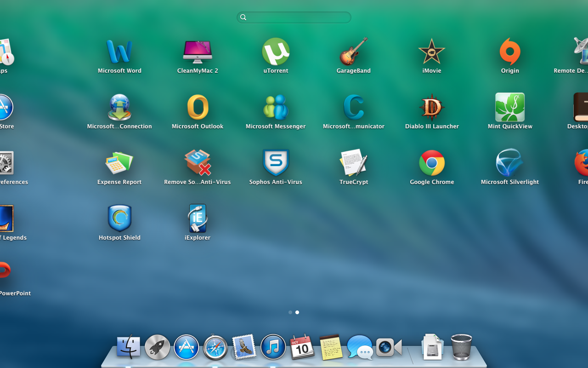Launch GarageBand
588x368 pixels.
pos(354,52)
